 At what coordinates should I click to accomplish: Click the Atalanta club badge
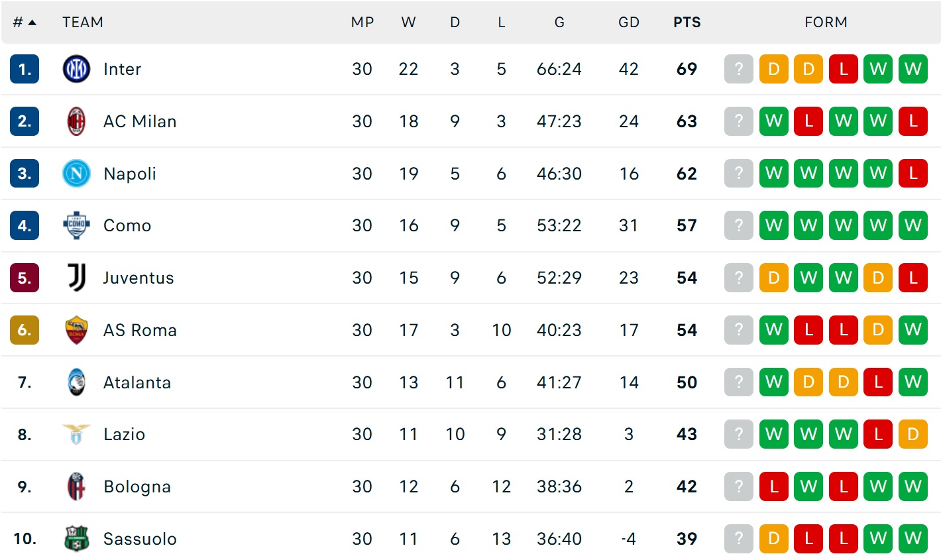(76, 382)
